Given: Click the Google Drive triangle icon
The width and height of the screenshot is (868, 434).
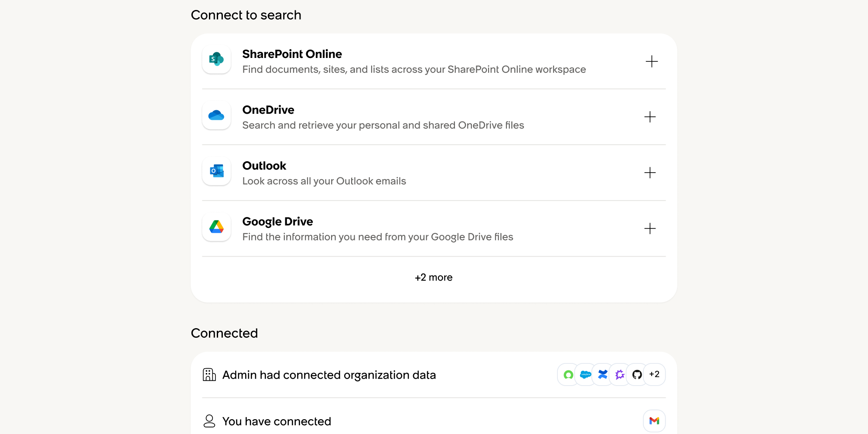Looking at the screenshot, I should (216, 227).
